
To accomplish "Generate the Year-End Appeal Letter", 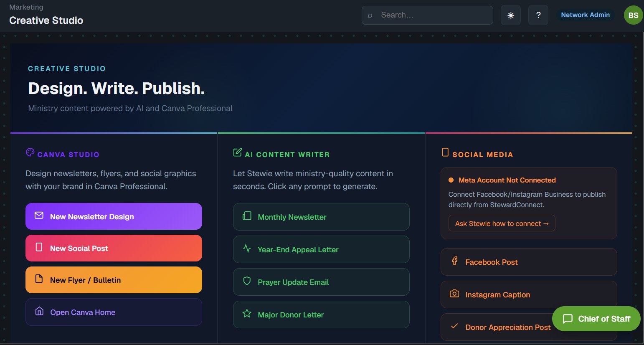I will click(321, 249).
